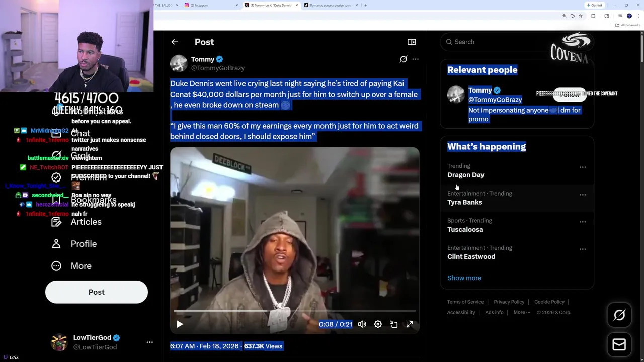
Task: Click the Gemini button in Chrome
Action: 594,5
